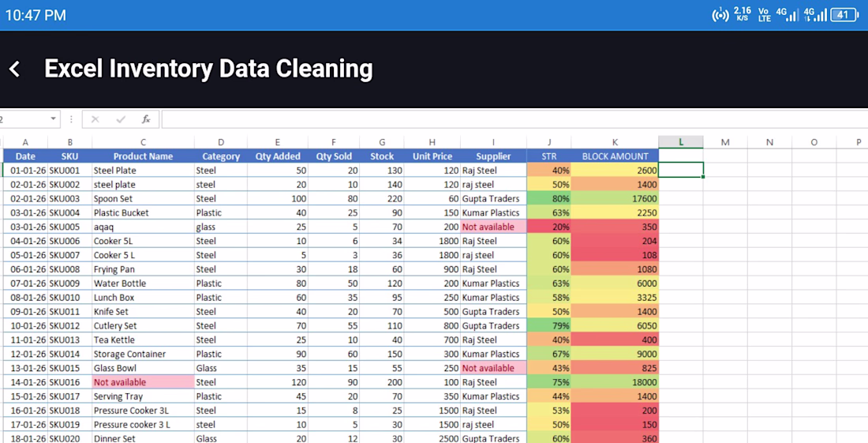Tap the hotspot icon in status bar
Image resolution: width=868 pixels, height=443 pixels.
click(720, 15)
